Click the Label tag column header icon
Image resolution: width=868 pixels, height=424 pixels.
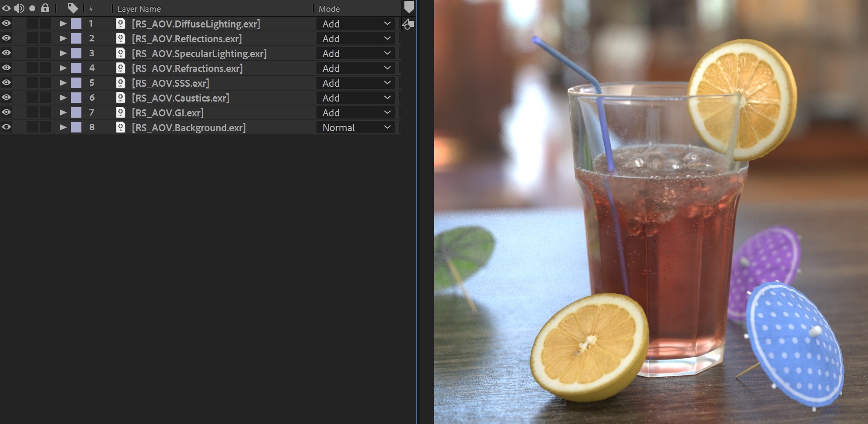pos(73,8)
